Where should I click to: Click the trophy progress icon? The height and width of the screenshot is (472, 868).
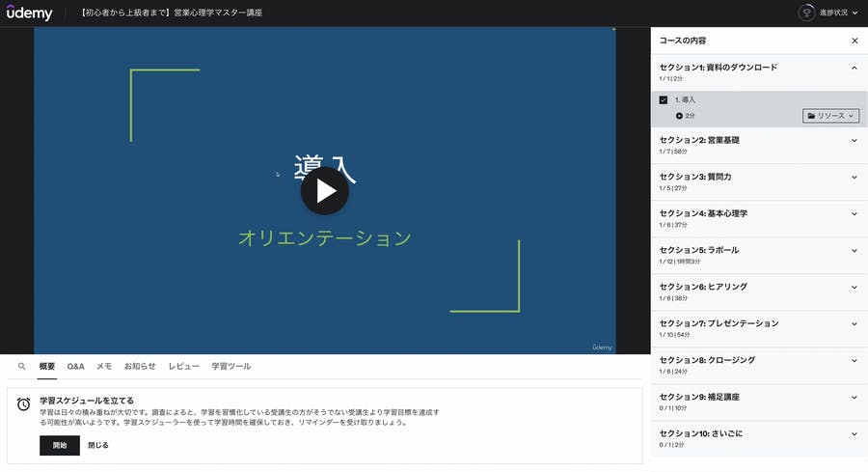tap(806, 13)
